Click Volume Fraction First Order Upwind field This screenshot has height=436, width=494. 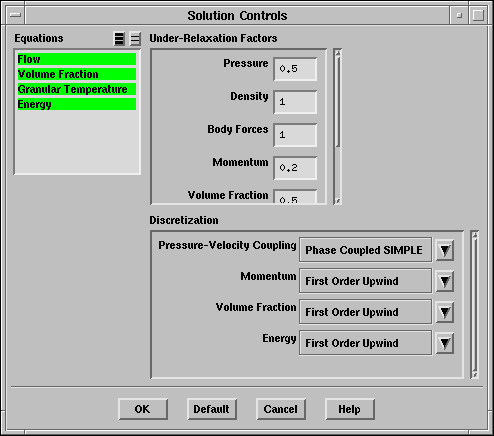pyautogui.click(x=366, y=312)
